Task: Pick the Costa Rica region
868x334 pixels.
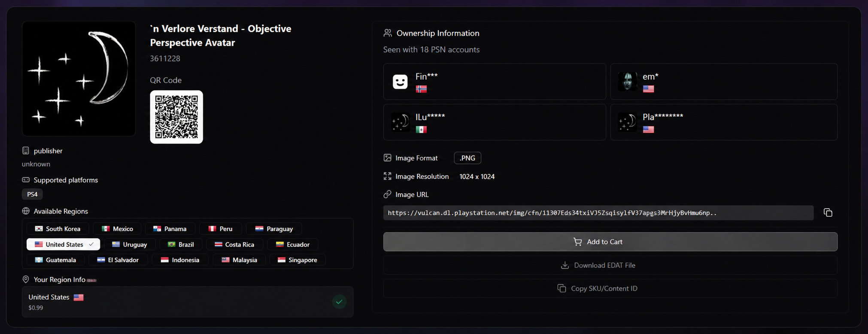Action: (x=234, y=244)
